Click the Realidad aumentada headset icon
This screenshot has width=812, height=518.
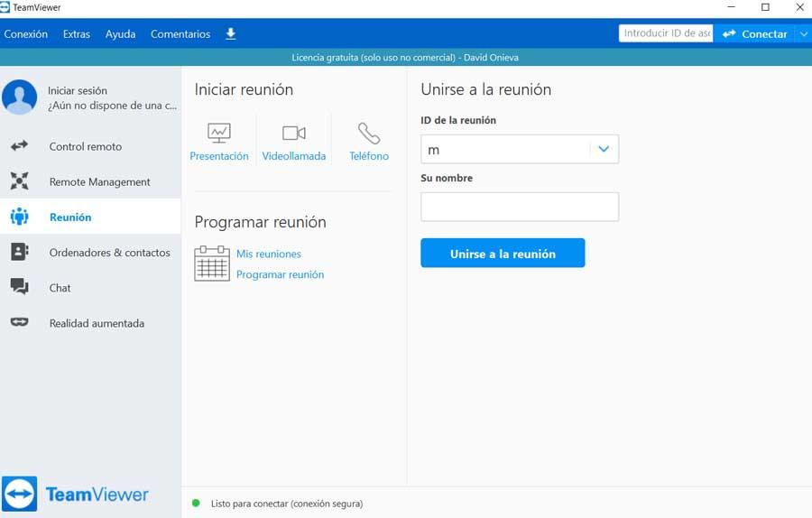[x=20, y=322]
